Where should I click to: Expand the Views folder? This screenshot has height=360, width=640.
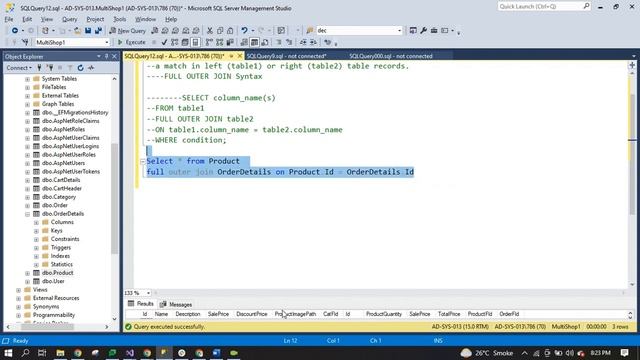pyautogui.click(x=18, y=290)
